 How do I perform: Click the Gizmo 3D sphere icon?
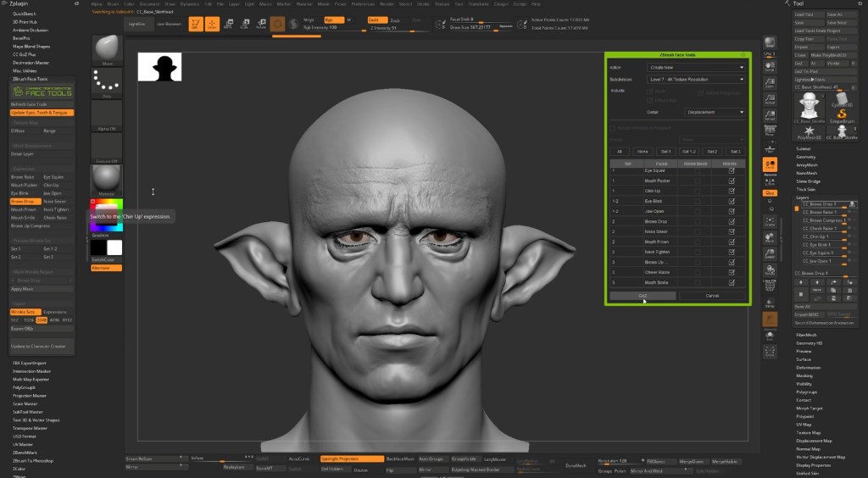[277, 24]
